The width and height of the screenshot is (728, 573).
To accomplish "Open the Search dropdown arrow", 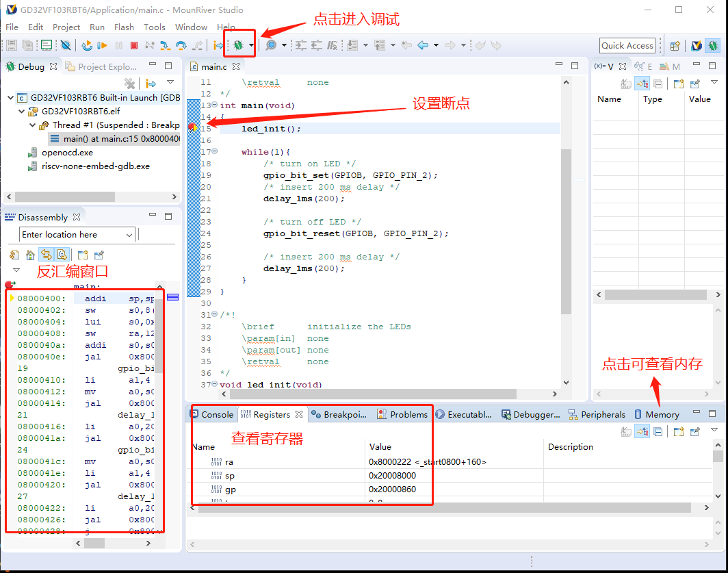I will (284, 45).
